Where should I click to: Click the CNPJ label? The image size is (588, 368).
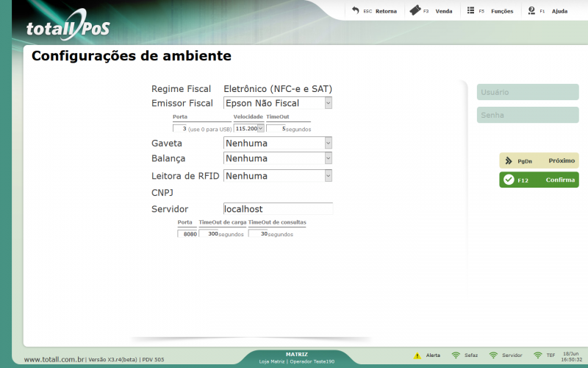coord(162,193)
